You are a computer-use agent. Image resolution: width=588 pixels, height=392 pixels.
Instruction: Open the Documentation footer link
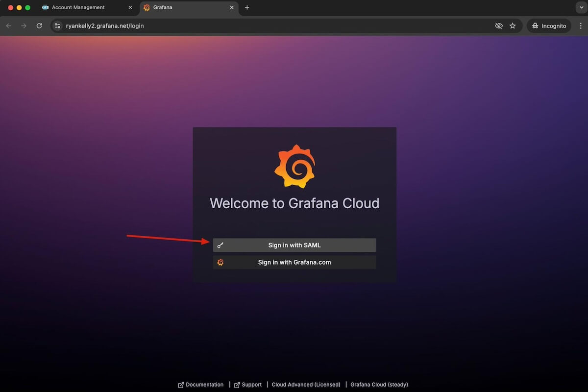pyautogui.click(x=200, y=385)
